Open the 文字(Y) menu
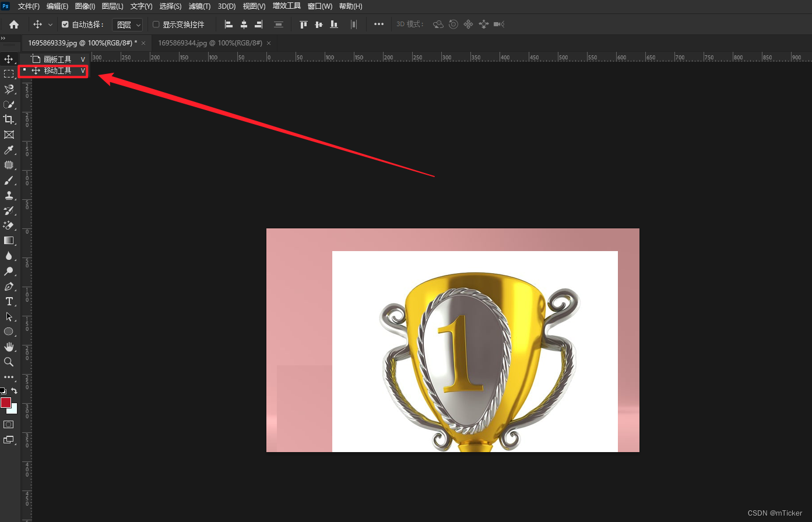Screen dimensions: 812x522 pyautogui.click(x=141, y=6)
